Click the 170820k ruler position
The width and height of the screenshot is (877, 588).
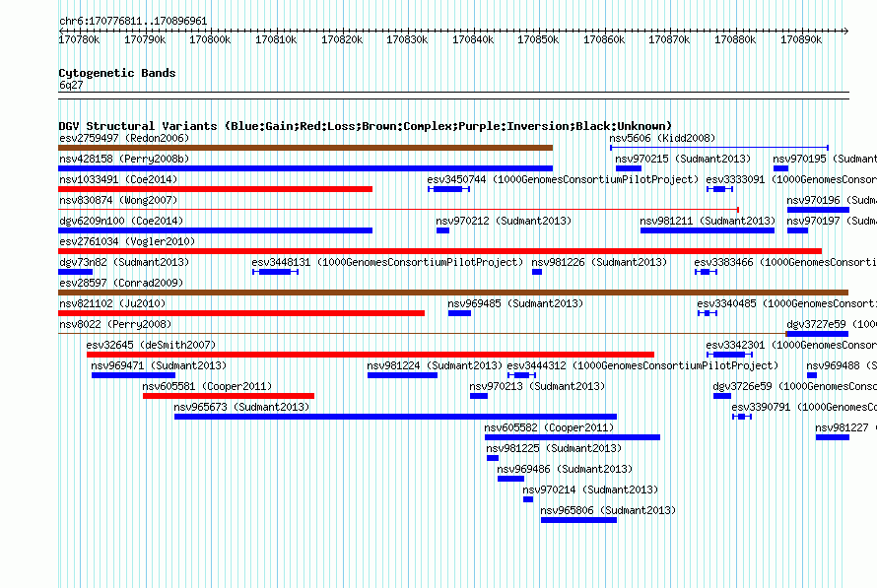[x=342, y=39]
